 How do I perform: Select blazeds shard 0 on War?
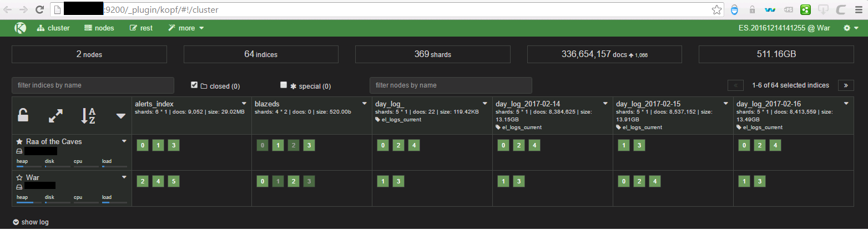pos(263,182)
